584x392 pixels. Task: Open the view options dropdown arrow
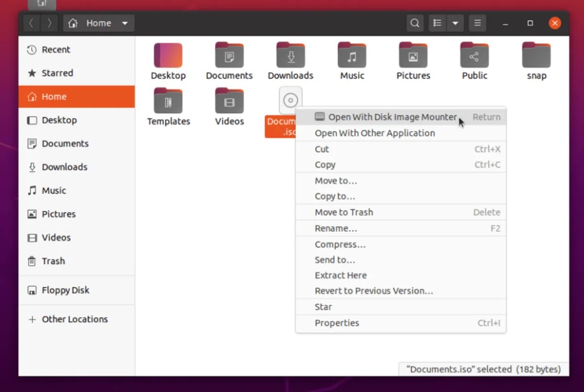pos(456,23)
